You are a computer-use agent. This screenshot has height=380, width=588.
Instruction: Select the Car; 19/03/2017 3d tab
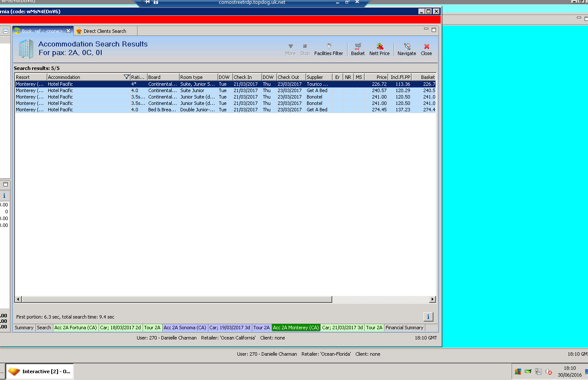230,328
